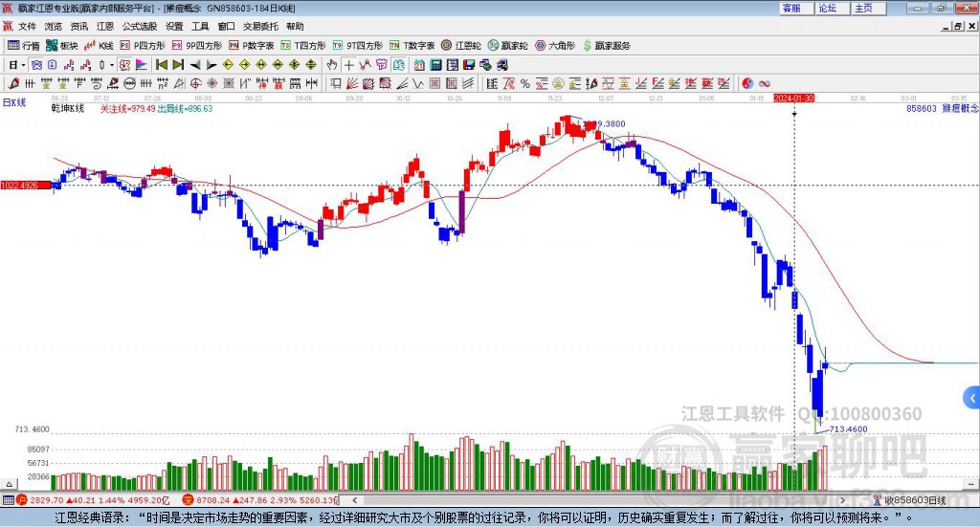The height and width of the screenshot is (527, 980).
Task: Open the 资讯 menu
Action: (x=79, y=26)
